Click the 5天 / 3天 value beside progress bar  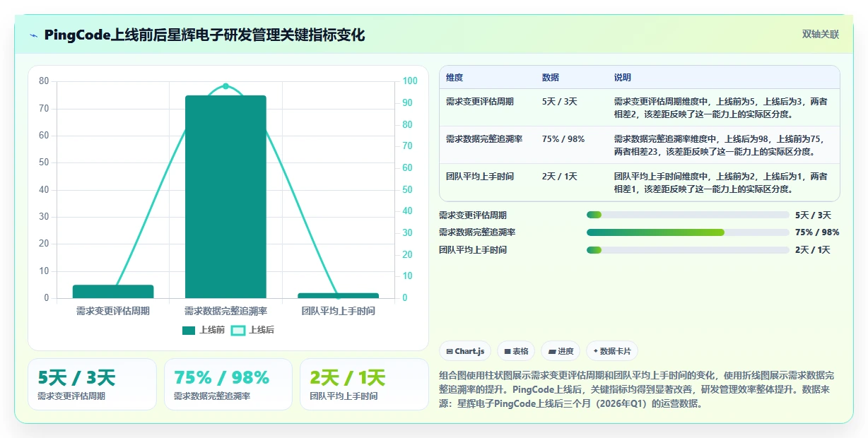[813, 215]
